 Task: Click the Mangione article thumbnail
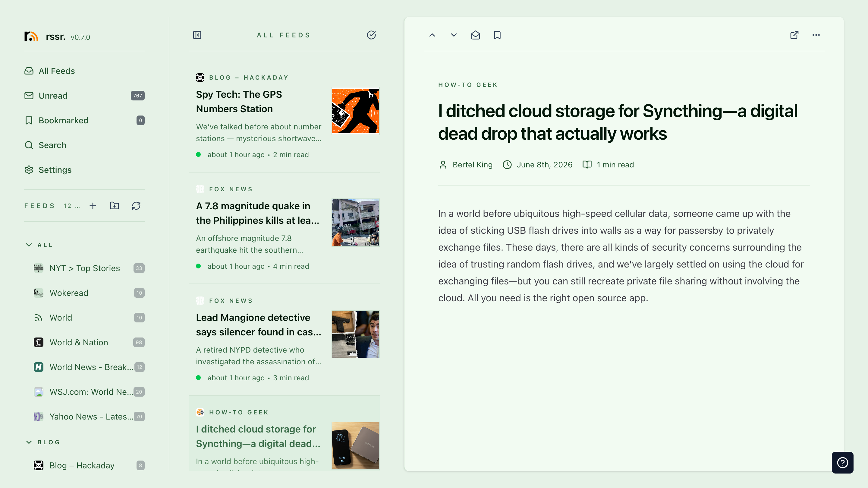pyautogui.click(x=356, y=334)
